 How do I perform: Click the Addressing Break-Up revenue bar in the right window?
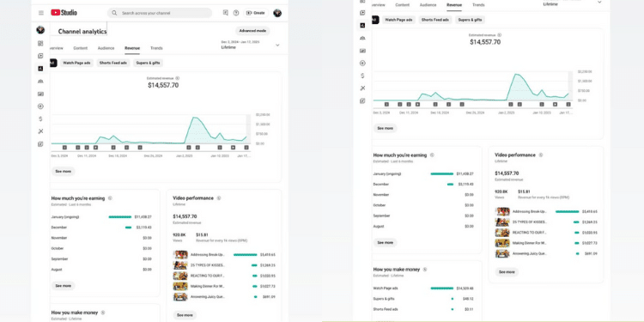click(x=568, y=211)
